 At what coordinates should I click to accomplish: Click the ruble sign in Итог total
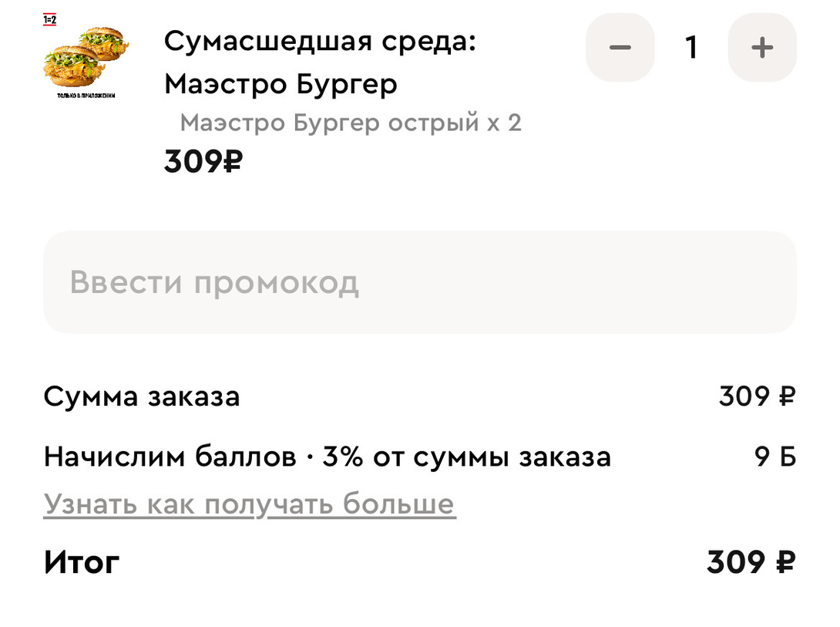(x=786, y=562)
